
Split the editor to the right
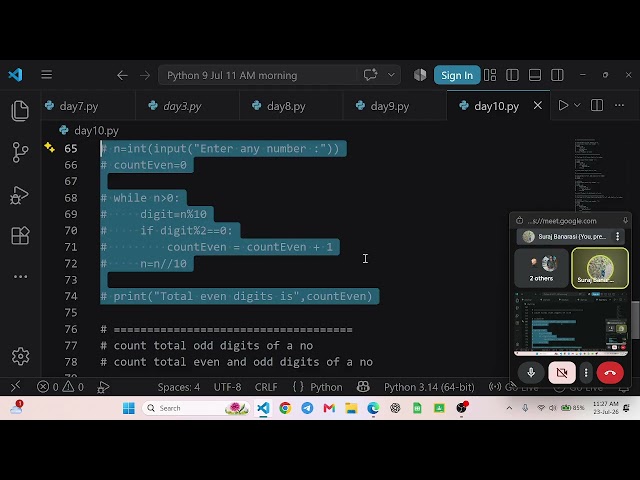597,105
